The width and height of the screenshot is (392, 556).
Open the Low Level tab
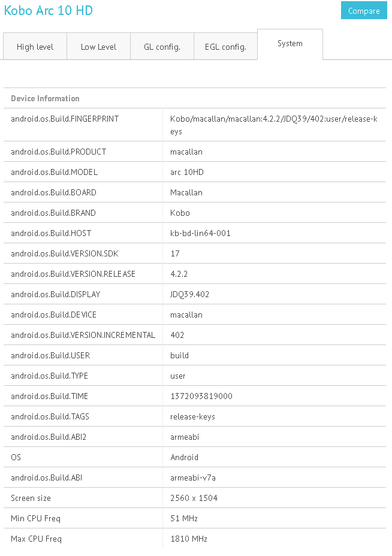[98, 46]
